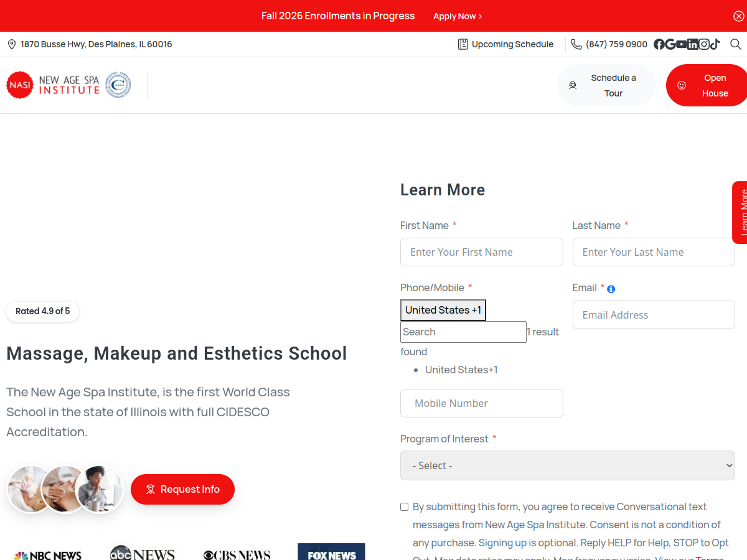Click the Massage, Makeup and Esthetics School heading
747x560 pixels.
pos(177,353)
